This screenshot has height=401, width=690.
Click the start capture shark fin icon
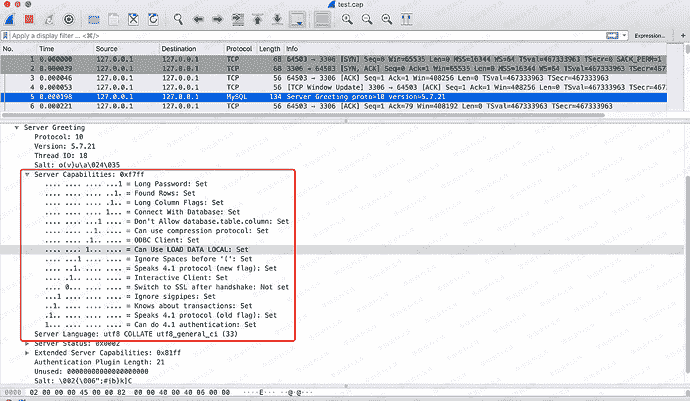tap(10, 18)
